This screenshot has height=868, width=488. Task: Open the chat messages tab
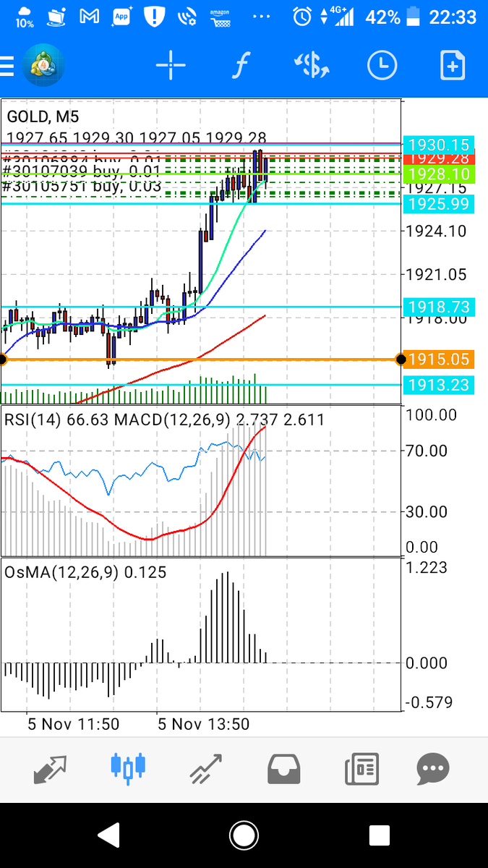coord(433,769)
